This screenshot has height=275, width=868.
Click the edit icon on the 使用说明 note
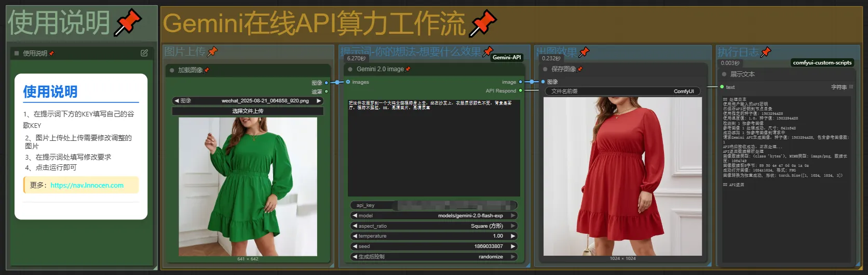[144, 53]
